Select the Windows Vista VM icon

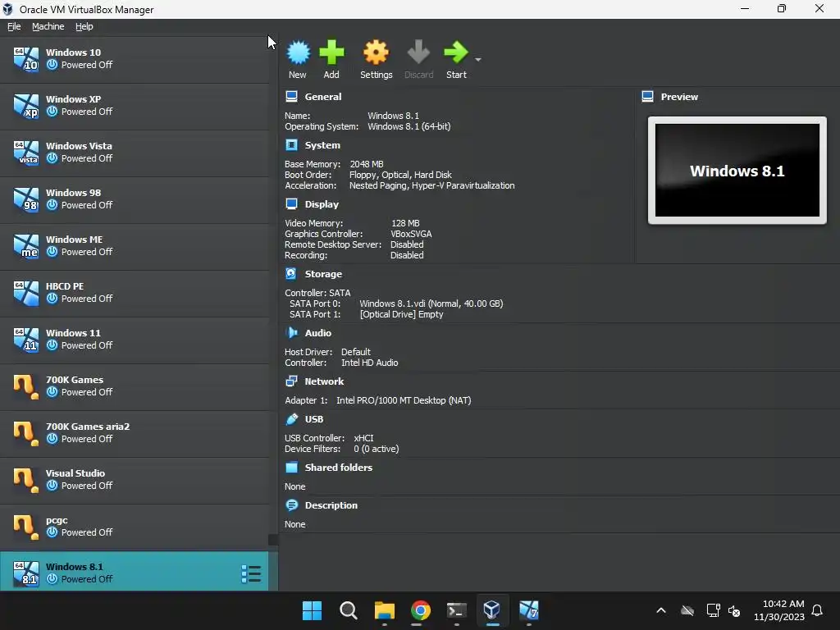point(25,153)
